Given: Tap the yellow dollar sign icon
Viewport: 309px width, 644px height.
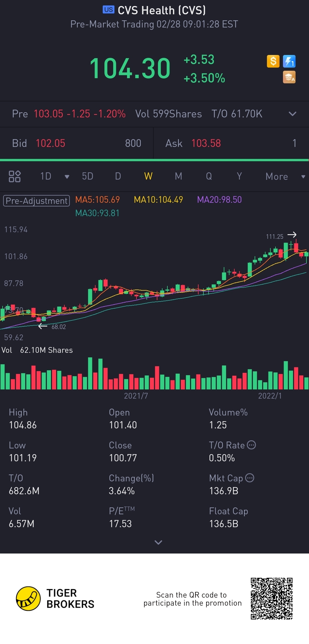Looking at the screenshot, I should point(273,61).
